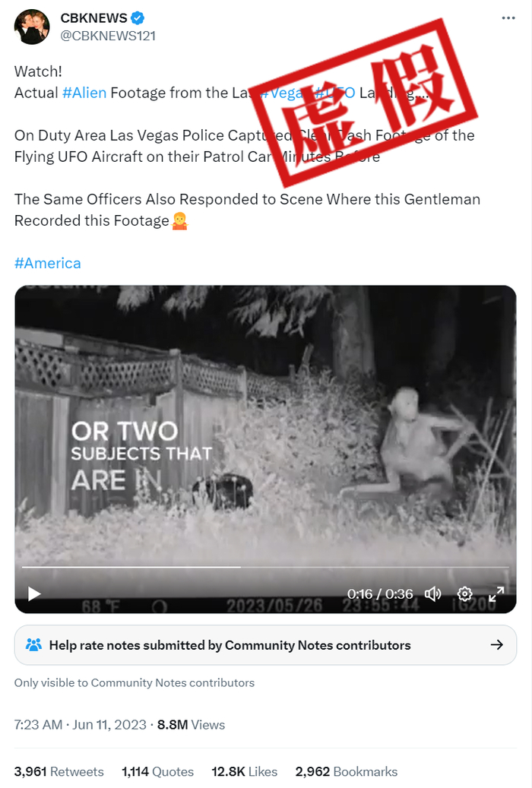
Task: Open the @CBKNEWS121 handle
Action: [108, 36]
